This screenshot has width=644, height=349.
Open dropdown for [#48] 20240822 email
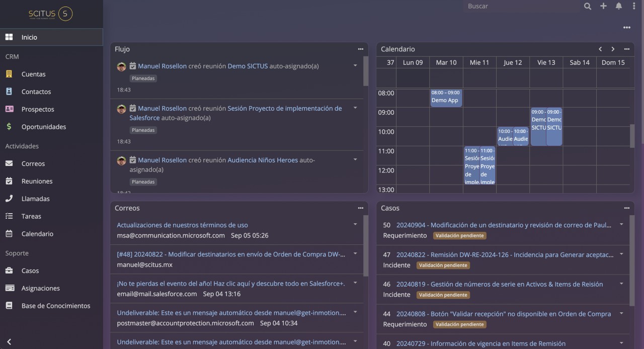[355, 254]
